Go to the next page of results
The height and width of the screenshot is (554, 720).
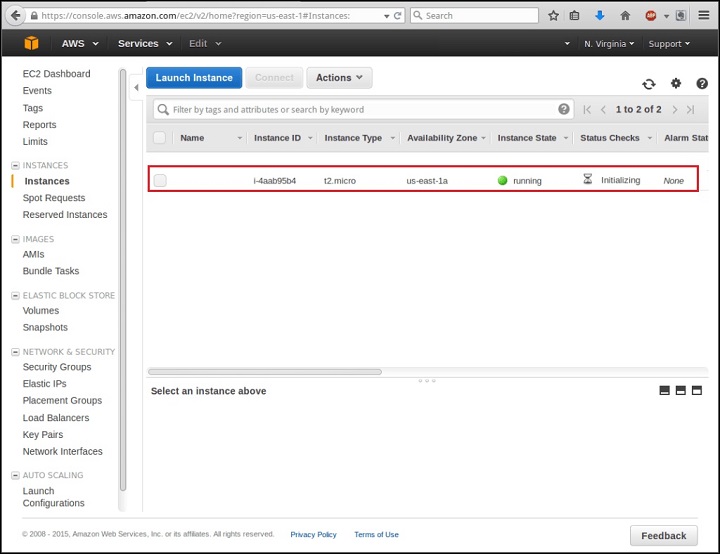pos(675,109)
